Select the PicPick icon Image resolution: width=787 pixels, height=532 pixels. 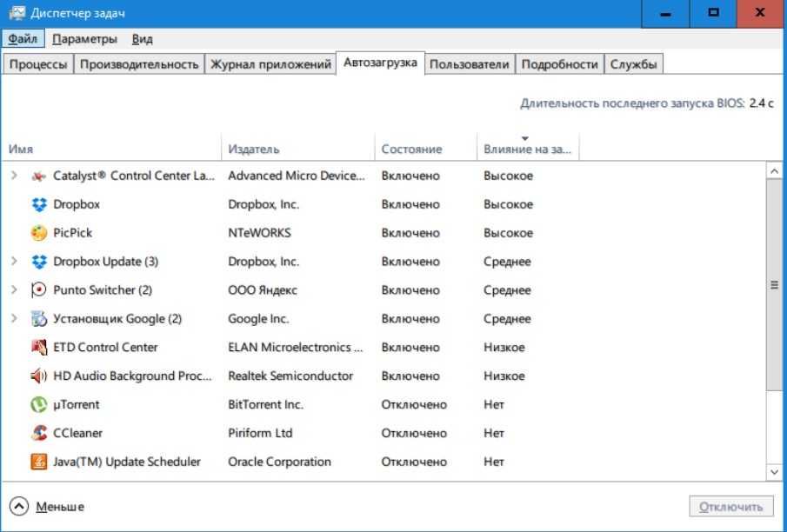click(x=39, y=233)
